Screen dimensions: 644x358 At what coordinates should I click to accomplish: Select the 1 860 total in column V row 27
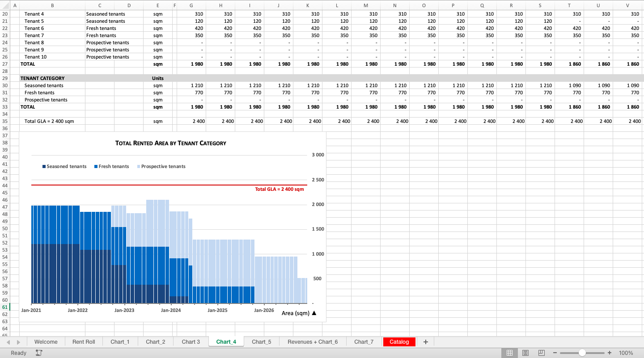(x=627, y=64)
